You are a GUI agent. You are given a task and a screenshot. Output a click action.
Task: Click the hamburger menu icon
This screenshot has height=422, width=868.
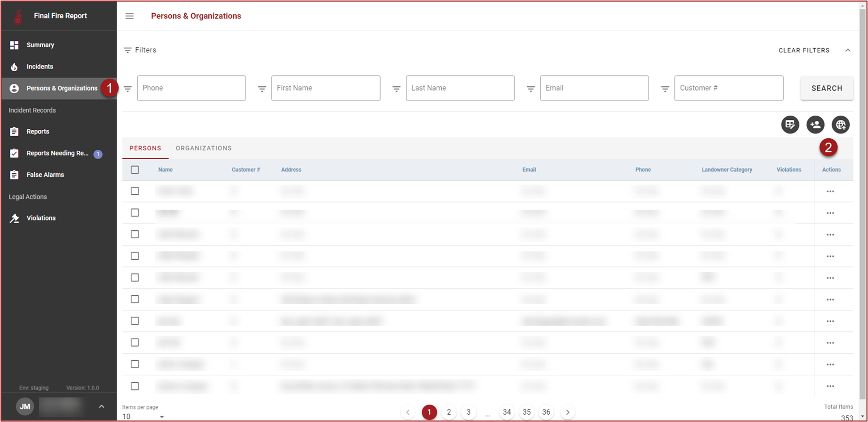[x=129, y=16]
